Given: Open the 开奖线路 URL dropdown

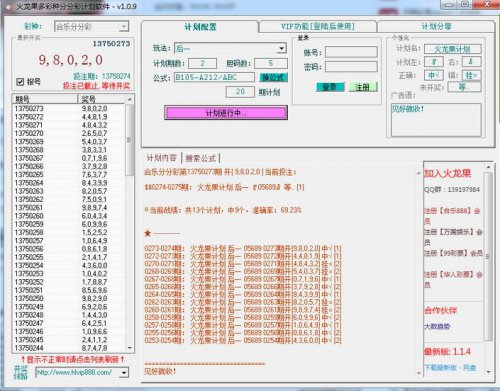Looking at the screenshot, I should click(x=124, y=372).
